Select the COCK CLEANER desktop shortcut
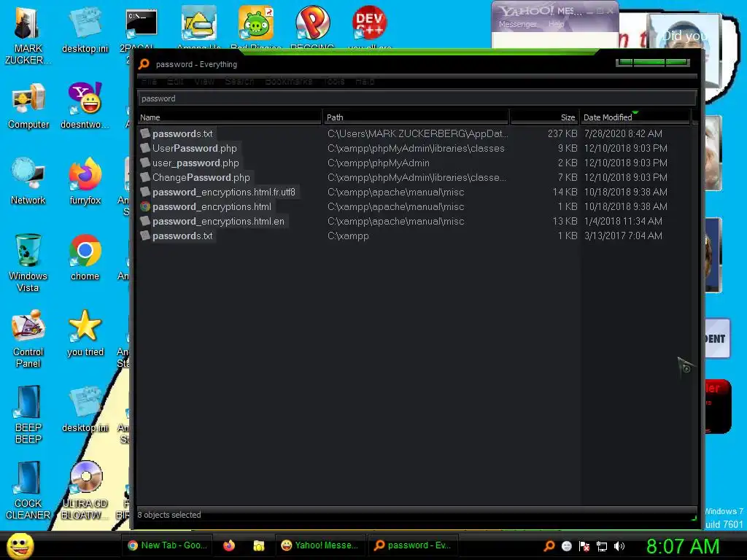 [28, 478]
